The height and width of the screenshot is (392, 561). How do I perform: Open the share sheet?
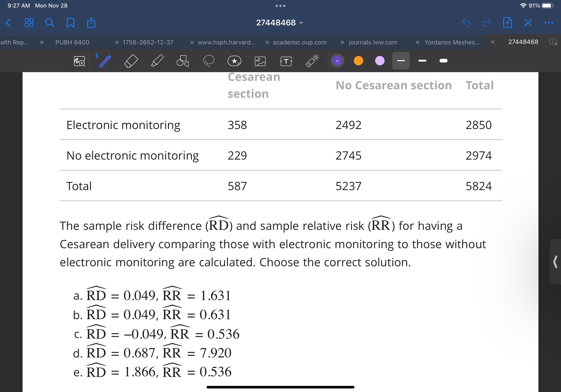[x=91, y=23]
